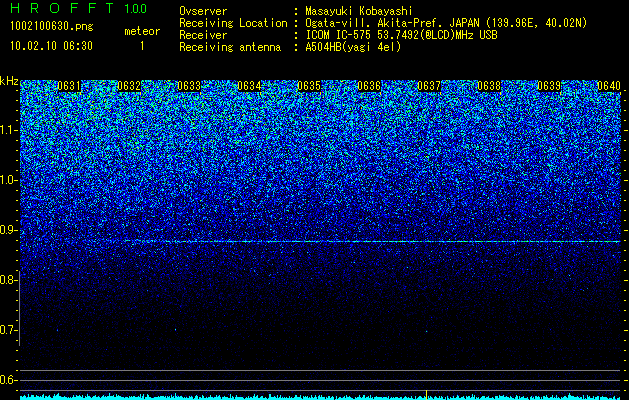Click the gray vertical bar beside the 0.8 label
This screenshot has width=629, height=400.
[x=20, y=308]
